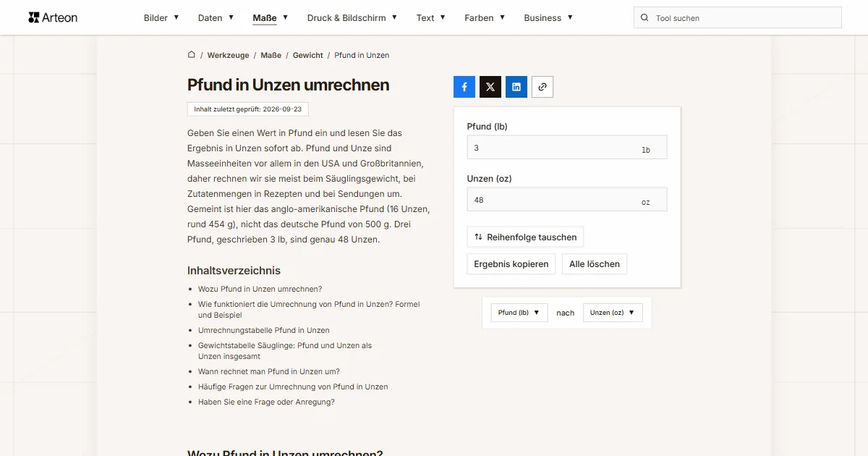Click the Pfund (lb) input field

pos(567,148)
